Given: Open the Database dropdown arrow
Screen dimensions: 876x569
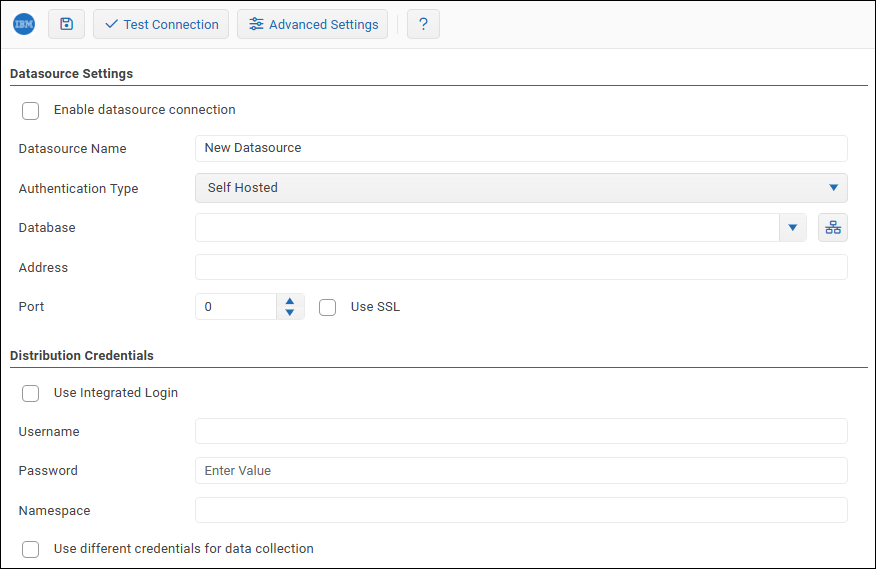Looking at the screenshot, I should (x=792, y=228).
